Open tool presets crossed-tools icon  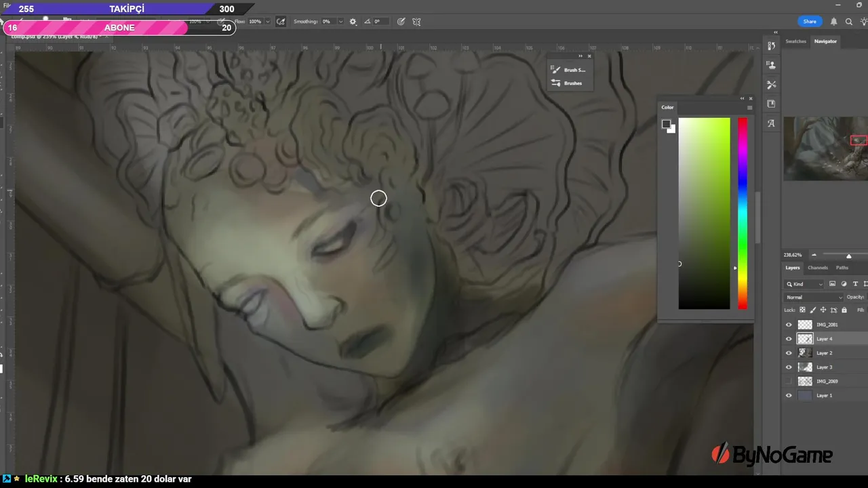tap(771, 85)
